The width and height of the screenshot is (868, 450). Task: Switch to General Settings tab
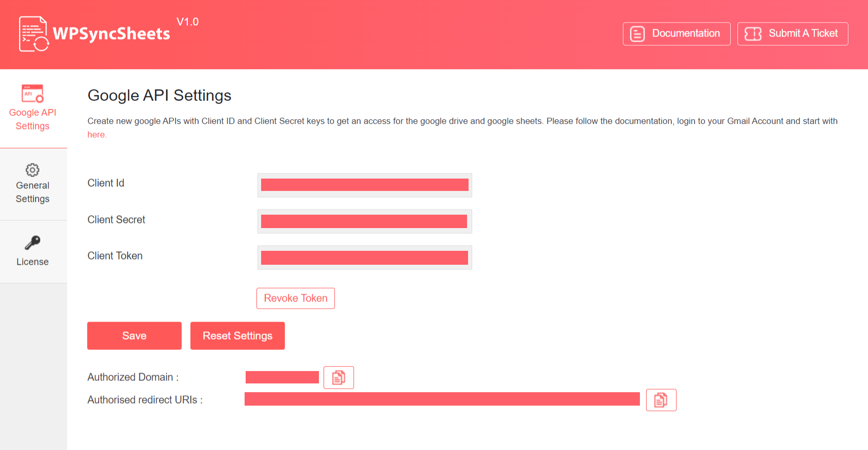(34, 184)
